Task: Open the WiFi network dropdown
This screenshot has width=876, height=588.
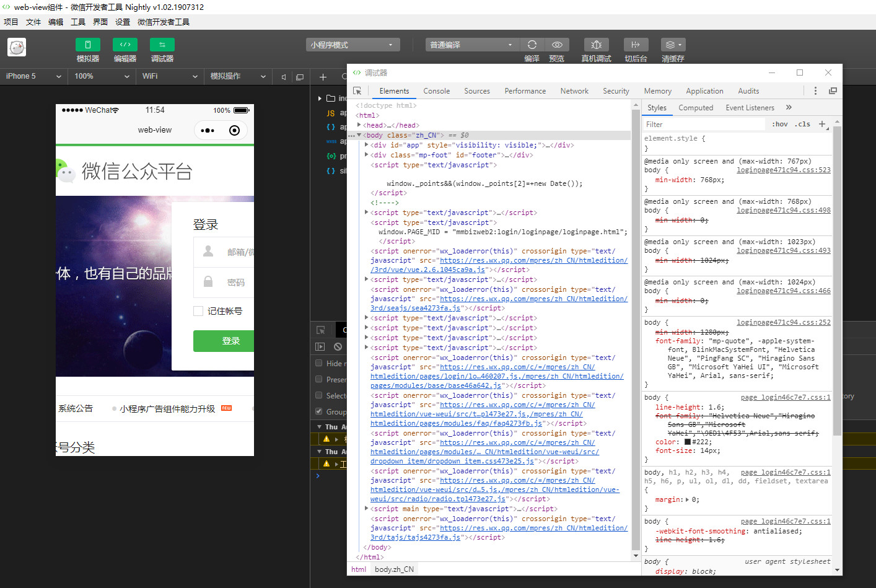Action: (170, 76)
